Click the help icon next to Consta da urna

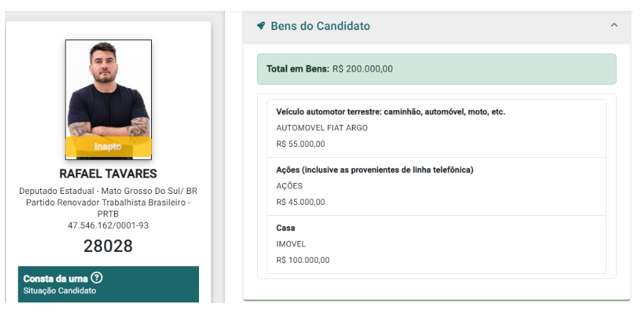coord(97,278)
